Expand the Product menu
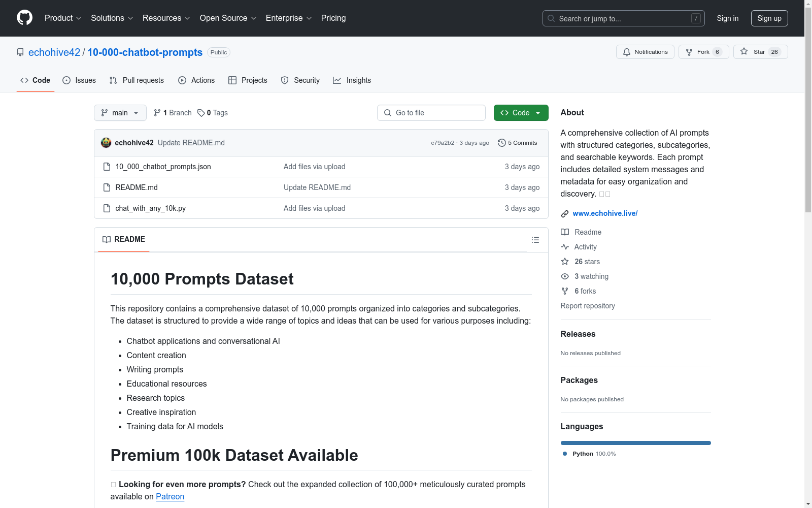This screenshot has height=508, width=812. coord(63,18)
